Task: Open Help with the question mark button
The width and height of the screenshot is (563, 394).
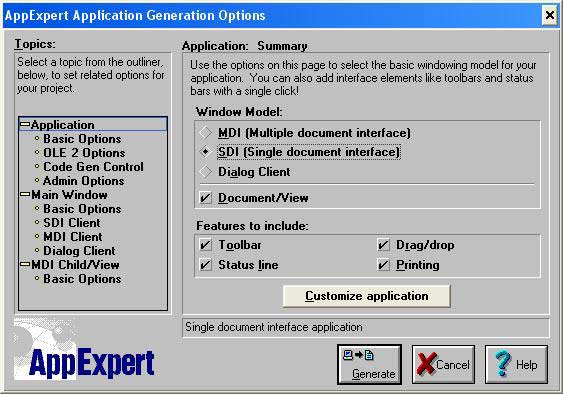Action: point(516,364)
